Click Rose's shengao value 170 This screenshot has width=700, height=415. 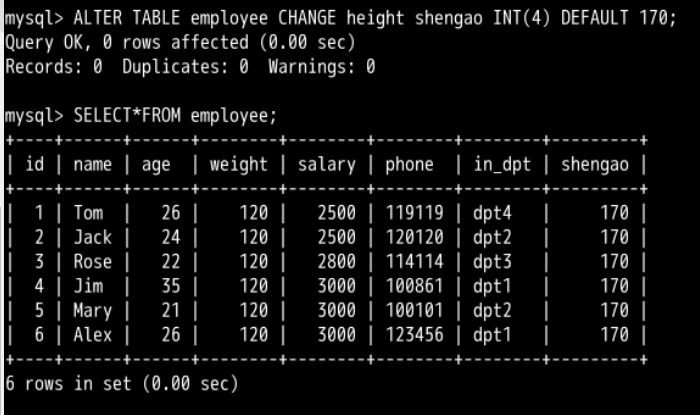(614, 262)
